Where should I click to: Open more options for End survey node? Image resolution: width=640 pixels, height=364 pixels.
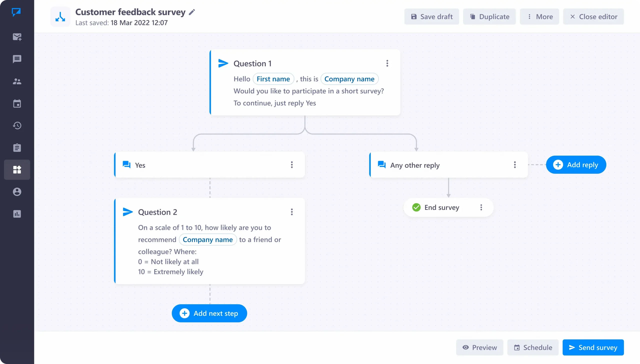click(x=481, y=207)
